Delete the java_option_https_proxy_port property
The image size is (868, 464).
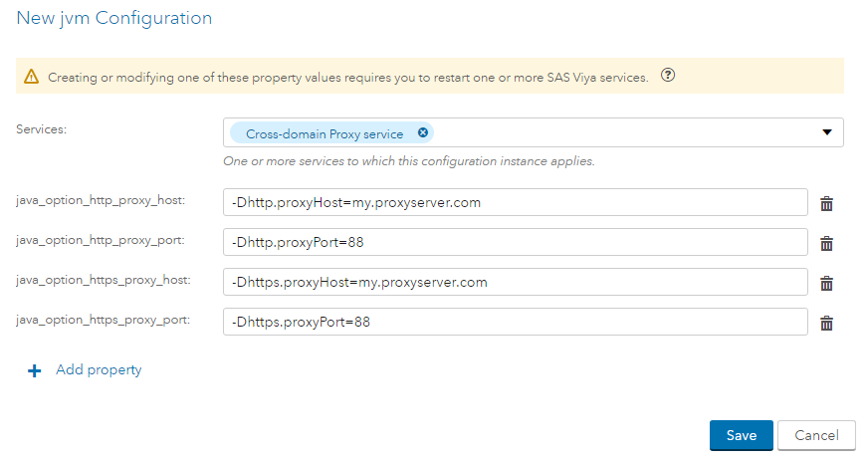[826, 323]
